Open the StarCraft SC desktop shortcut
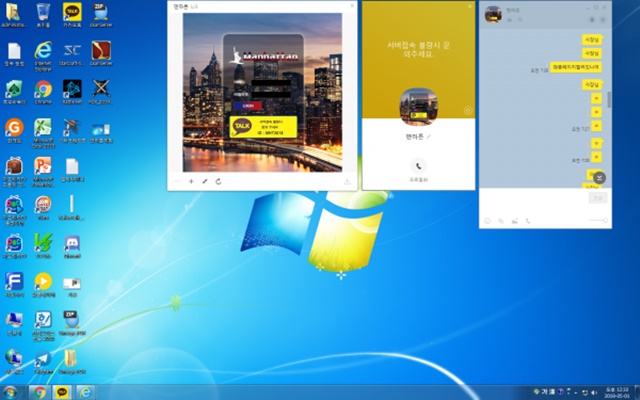 click(x=72, y=52)
